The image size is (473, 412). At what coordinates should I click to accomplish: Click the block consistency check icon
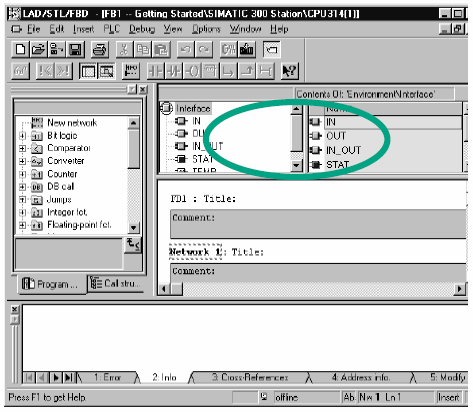click(228, 50)
